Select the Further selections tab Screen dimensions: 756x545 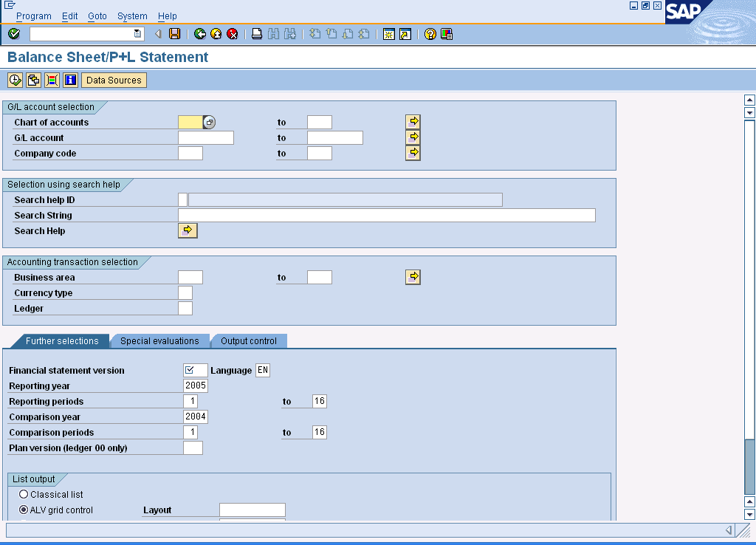click(62, 341)
